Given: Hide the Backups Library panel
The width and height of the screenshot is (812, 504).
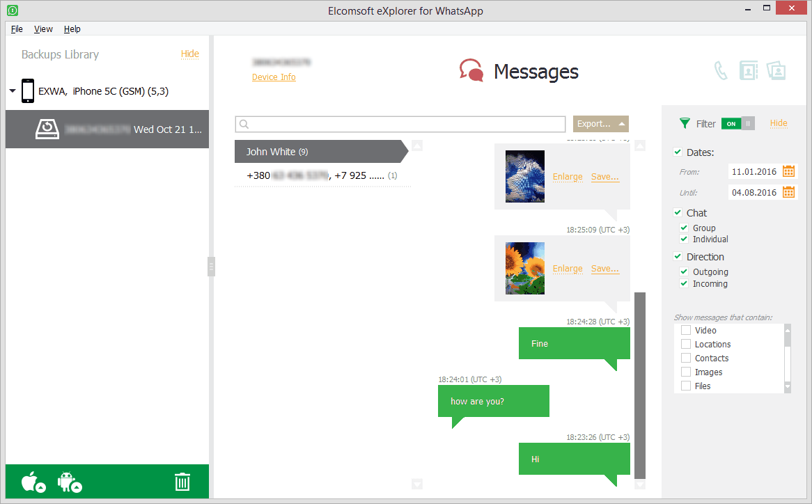Looking at the screenshot, I should coord(189,54).
